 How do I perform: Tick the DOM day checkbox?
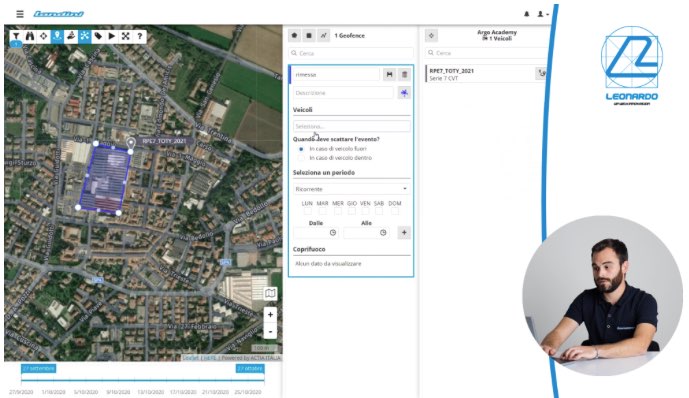395,211
